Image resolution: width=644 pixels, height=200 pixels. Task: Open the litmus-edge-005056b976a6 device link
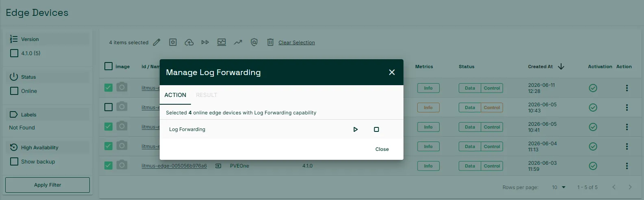tap(174, 166)
